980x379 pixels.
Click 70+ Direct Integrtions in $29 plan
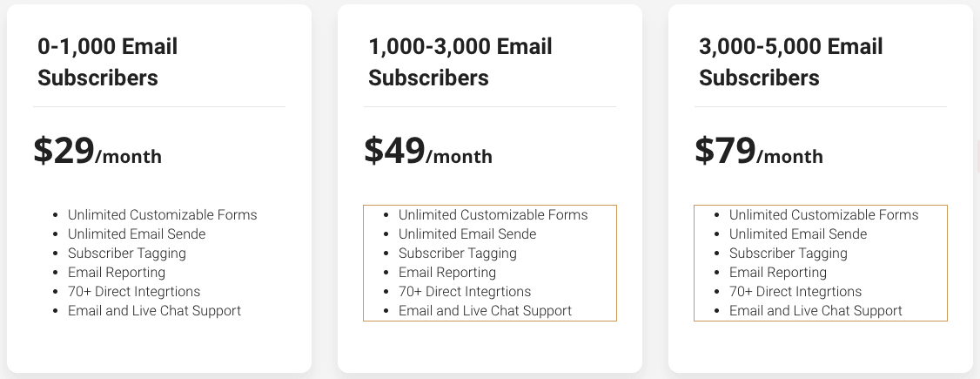[134, 292]
